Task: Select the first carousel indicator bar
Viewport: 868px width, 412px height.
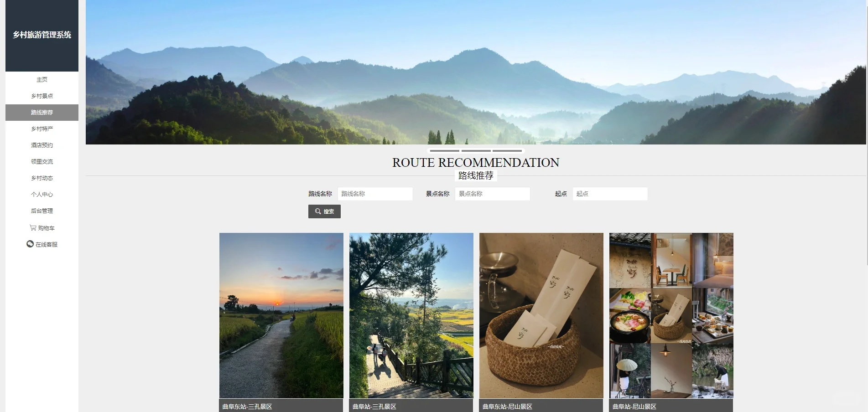Action: point(444,150)
